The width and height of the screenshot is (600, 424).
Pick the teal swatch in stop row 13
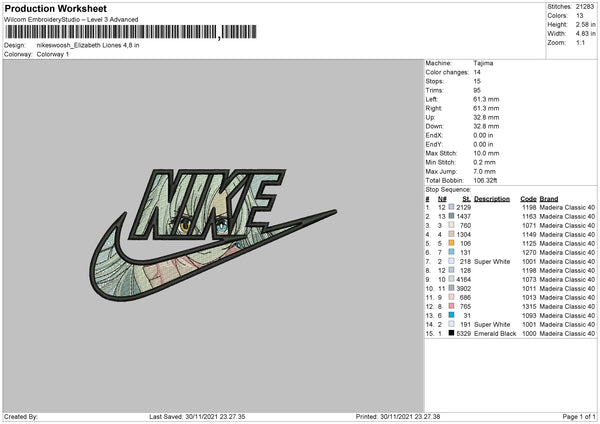coord(452,315)
